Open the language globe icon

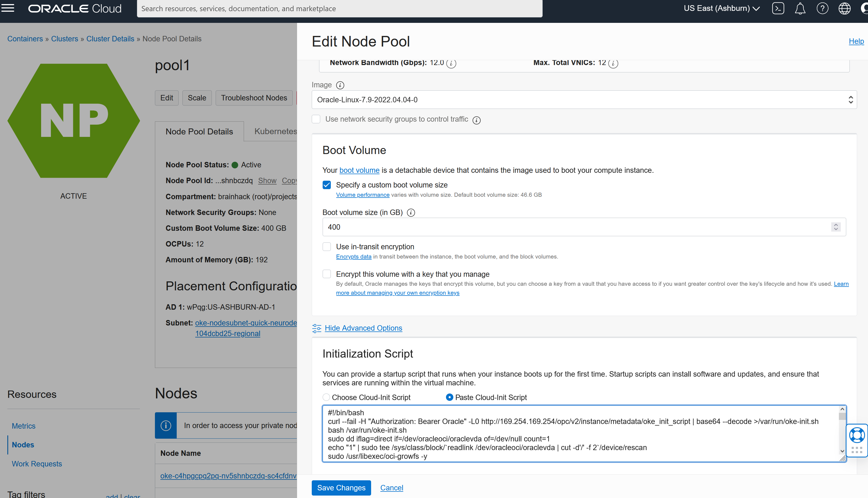click(x=844, y=8)
